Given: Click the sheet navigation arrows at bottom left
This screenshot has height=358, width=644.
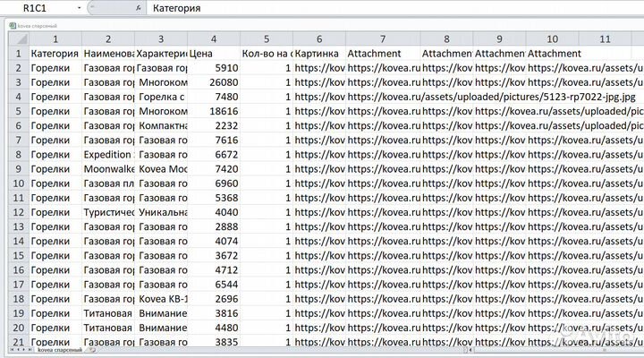Looking at the screenshot, I should 21,350.
